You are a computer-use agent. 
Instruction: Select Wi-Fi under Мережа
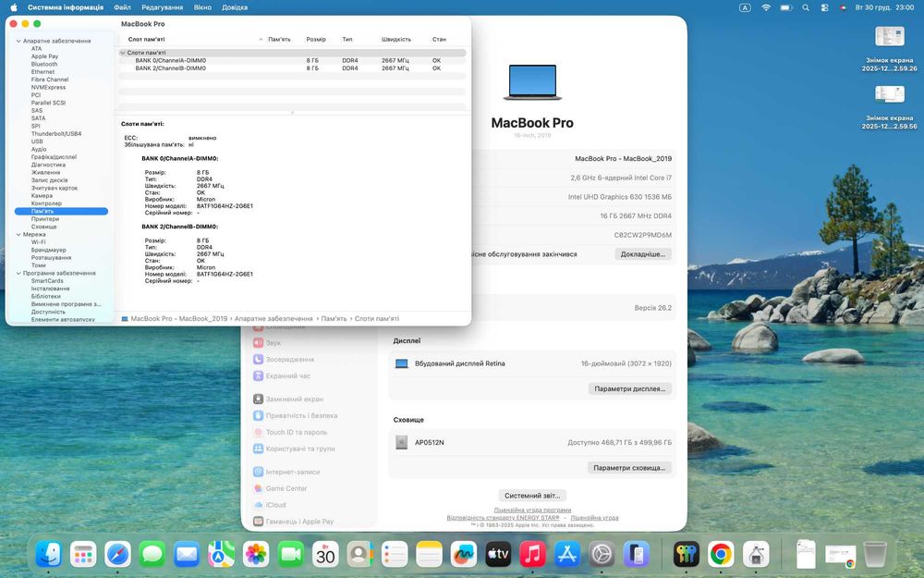38,242
